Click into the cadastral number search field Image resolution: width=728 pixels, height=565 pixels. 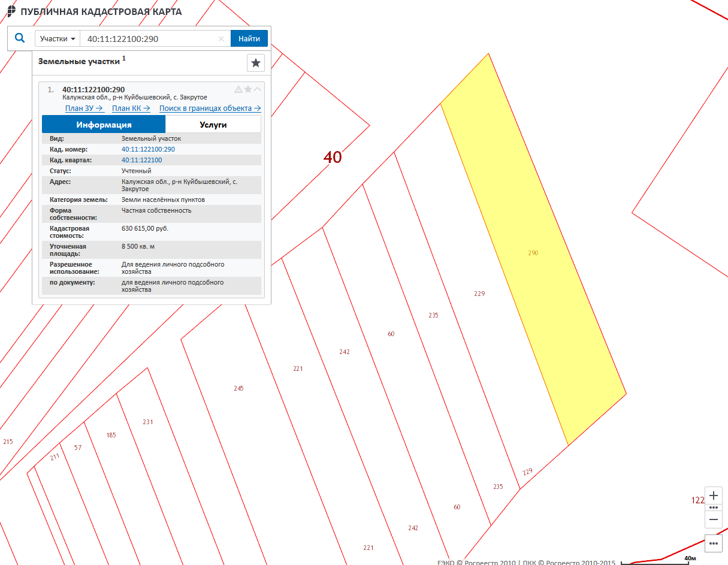point(155,39)
